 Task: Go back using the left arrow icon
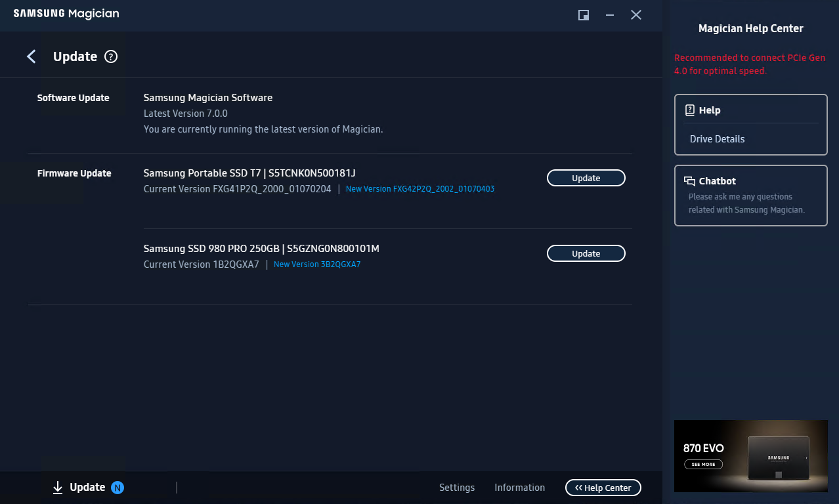click(x=31, y=56)
